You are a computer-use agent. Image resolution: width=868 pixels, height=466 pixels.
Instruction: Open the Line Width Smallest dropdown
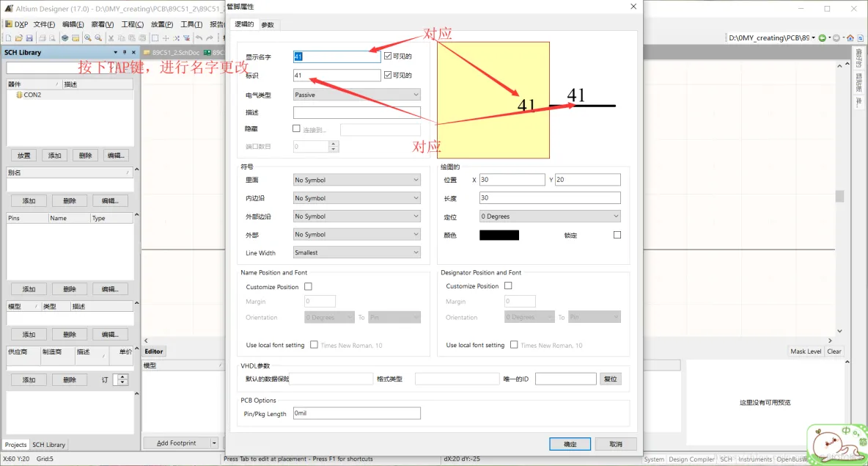[x=356, y=252]
